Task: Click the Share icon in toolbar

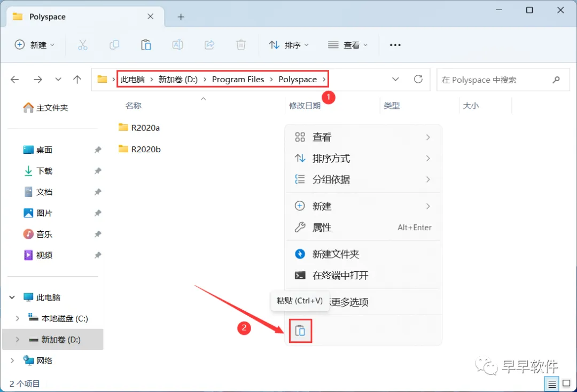Action: pyautogui.click(x=209, y=45)
